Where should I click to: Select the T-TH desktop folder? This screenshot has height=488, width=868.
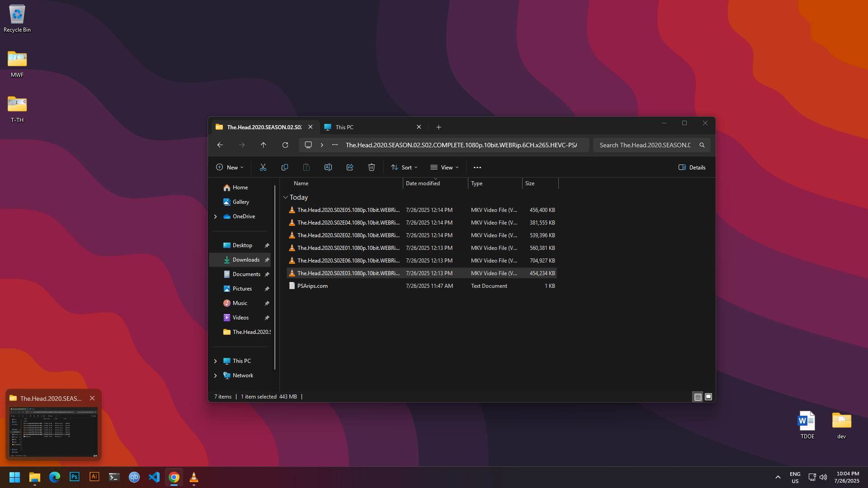tap(17, 109)
